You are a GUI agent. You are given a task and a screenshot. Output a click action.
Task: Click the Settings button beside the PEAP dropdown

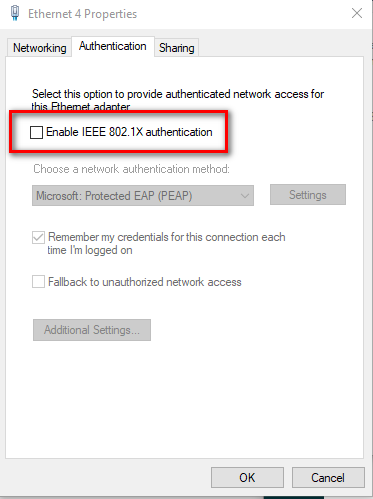[308, 195]
